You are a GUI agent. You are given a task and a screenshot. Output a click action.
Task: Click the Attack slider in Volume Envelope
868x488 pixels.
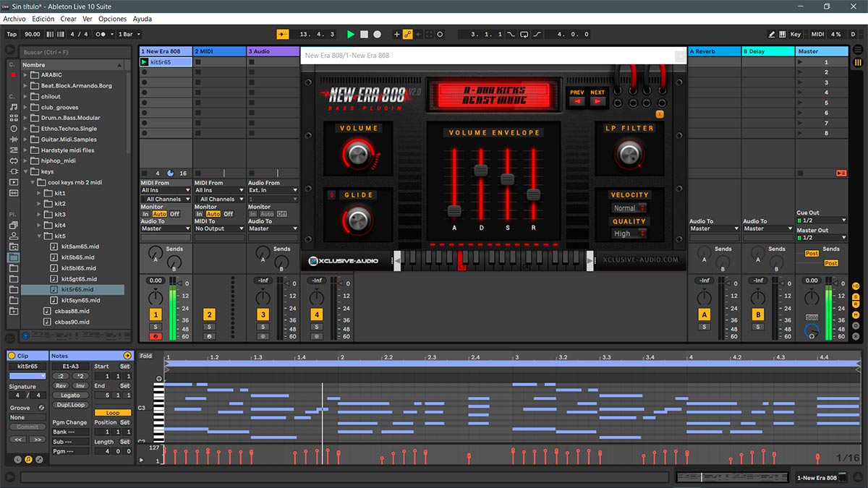(x=454, y=211)
